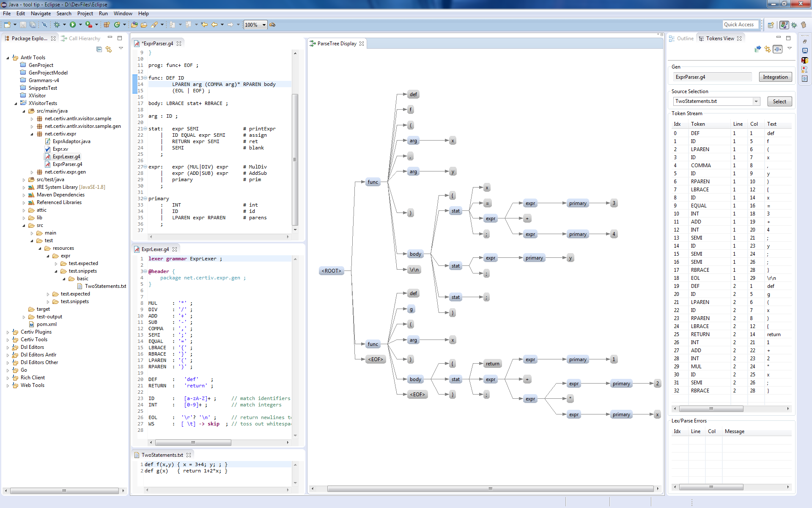
Task: Select TwoStatements.txt in Source Selection dropdown
Action: click(716, 101)
